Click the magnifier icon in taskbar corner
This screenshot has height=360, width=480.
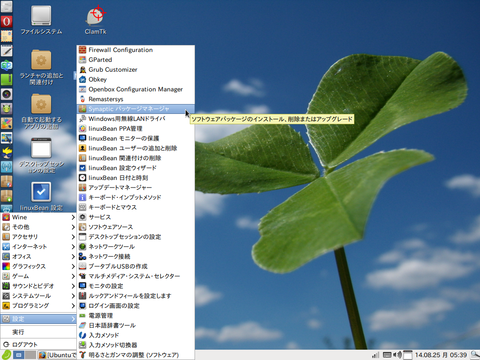[x=475, y=355]
